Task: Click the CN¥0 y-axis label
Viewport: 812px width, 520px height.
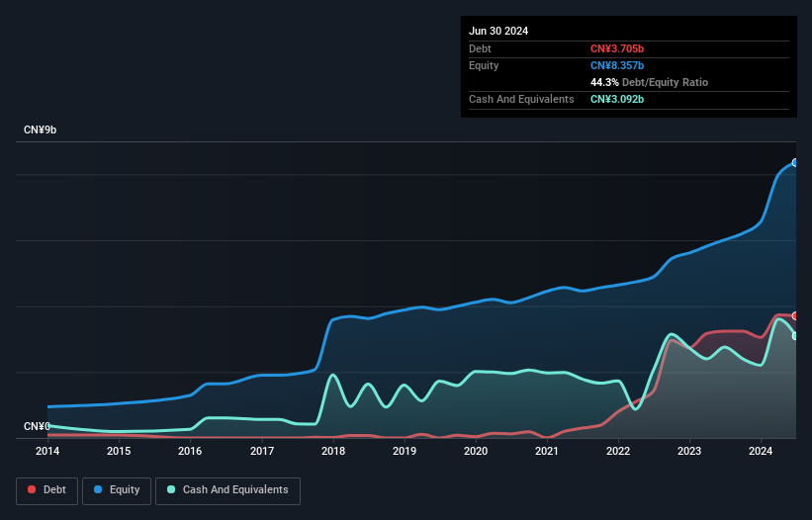Action: 38,426
